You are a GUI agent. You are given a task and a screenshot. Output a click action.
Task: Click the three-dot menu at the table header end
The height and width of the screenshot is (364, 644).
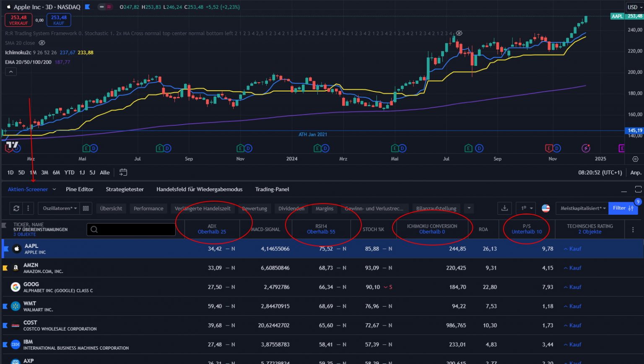point(633,229)
